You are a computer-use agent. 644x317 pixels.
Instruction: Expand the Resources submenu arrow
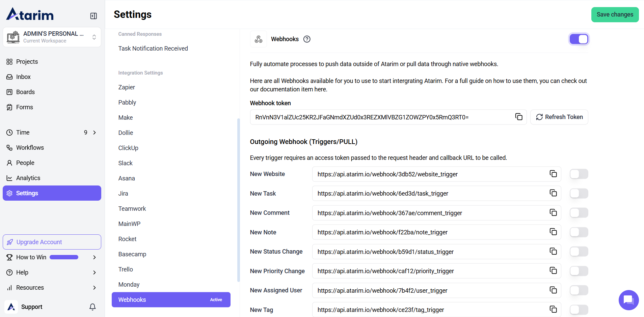pos(95,288)
